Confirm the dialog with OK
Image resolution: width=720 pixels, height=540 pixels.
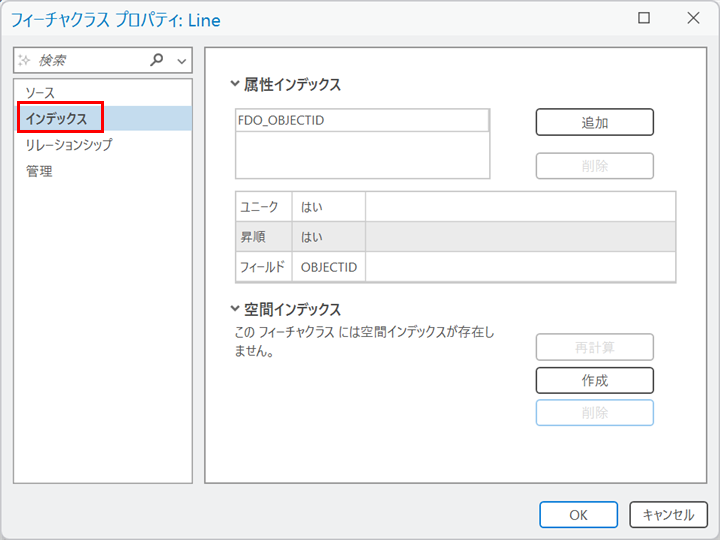[x=578, y=515]
